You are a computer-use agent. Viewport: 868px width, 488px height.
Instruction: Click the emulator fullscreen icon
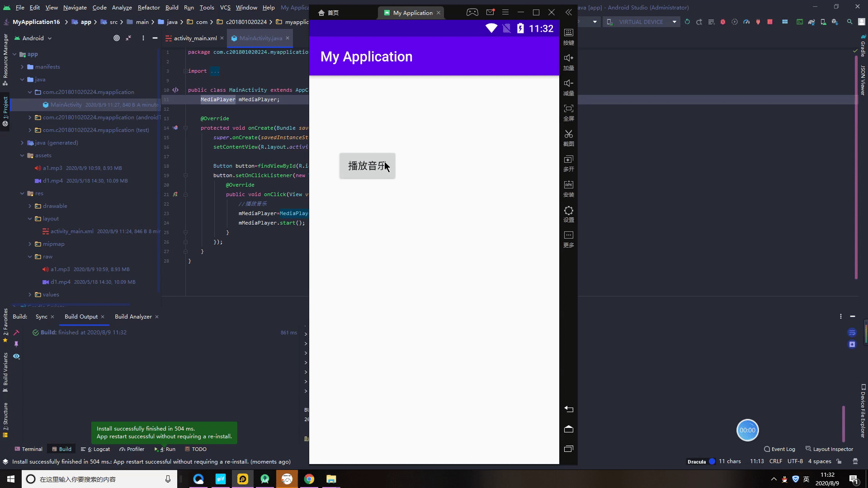tap(568, 109)
